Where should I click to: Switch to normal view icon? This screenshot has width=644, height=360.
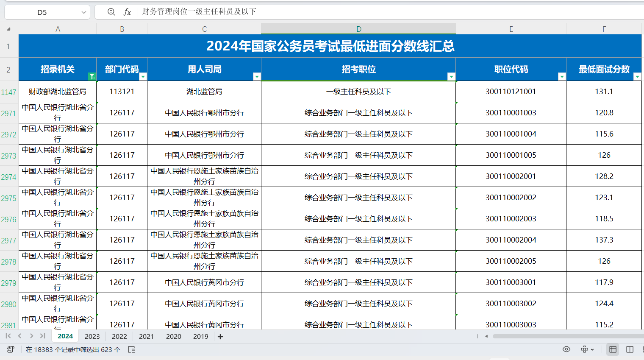613,349
